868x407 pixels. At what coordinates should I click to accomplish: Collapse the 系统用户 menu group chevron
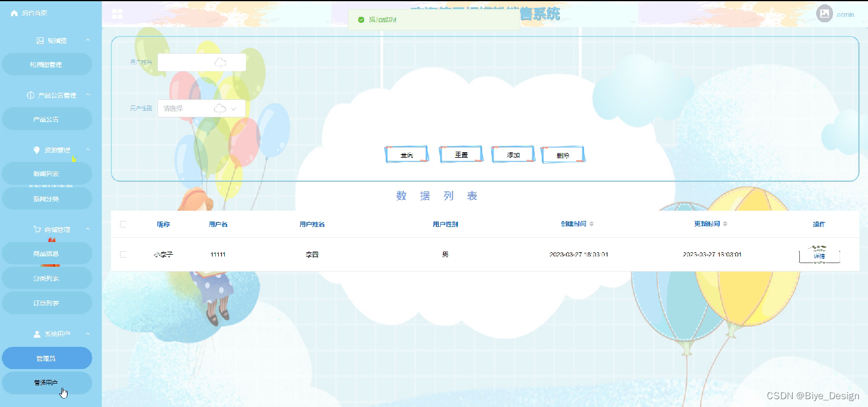tap(88, 334)
